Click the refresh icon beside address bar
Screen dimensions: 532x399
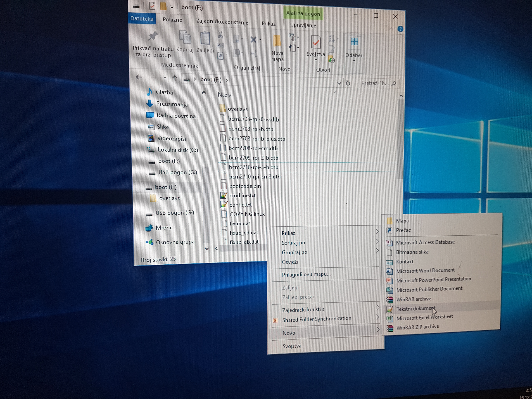pos(348,83)
